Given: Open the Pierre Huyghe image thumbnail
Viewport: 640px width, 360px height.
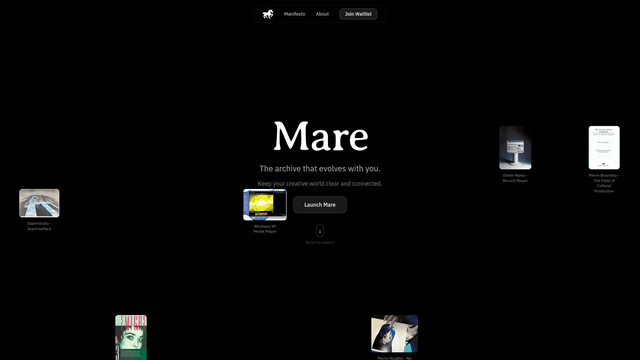Looking at the screenshot, I should coord(394,333).
